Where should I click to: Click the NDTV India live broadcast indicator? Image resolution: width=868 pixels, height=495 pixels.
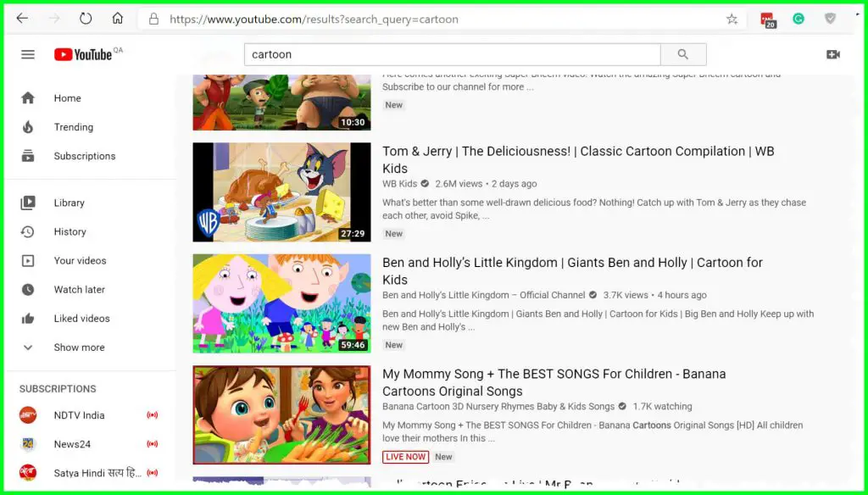tap(153, 415)
